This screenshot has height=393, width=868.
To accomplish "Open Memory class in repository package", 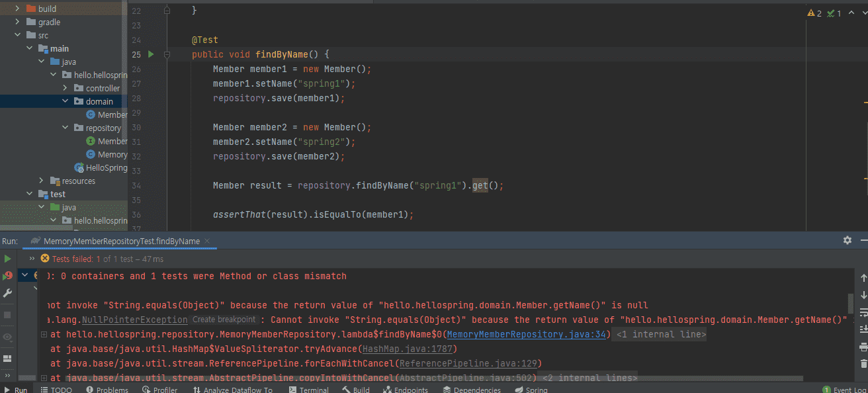I will tap(107, 154).
